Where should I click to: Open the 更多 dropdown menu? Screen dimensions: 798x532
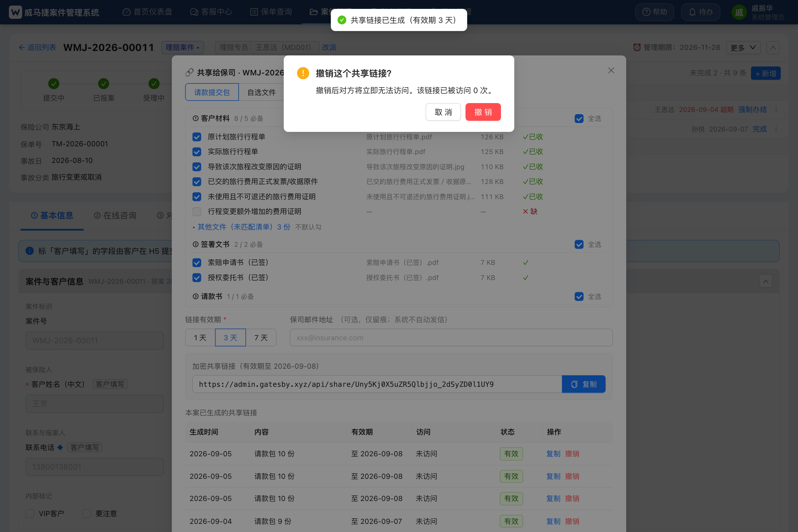pos(743,48)
